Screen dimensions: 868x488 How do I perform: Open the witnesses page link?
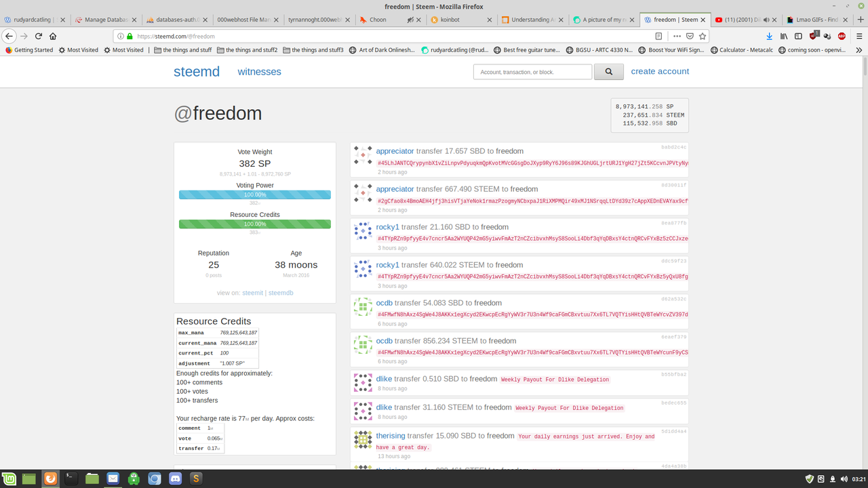click(x=259, y=72)
